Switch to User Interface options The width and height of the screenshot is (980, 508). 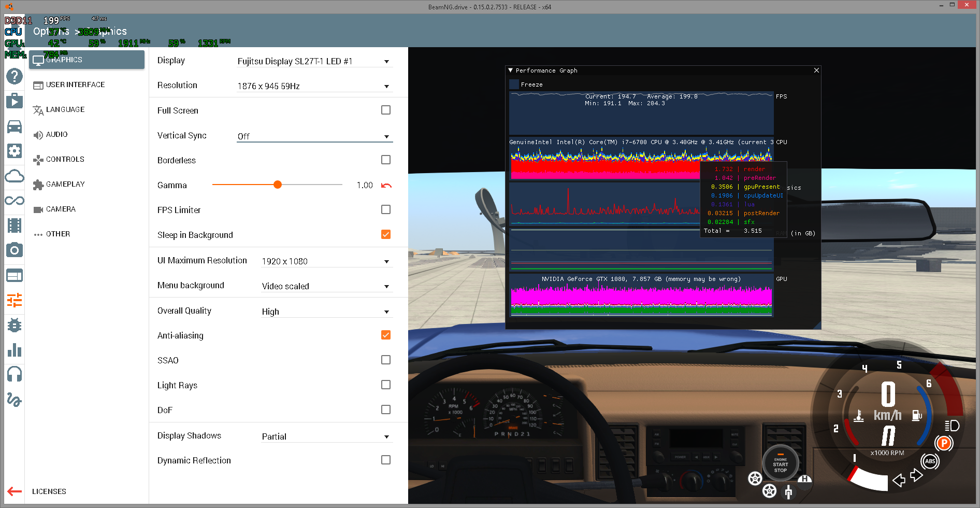(87, 84)
